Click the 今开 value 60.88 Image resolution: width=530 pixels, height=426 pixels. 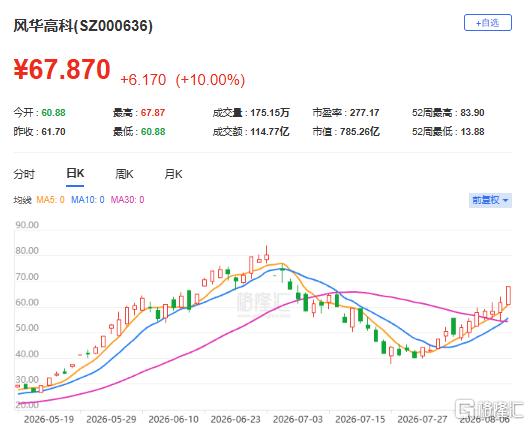pos(53,113)
